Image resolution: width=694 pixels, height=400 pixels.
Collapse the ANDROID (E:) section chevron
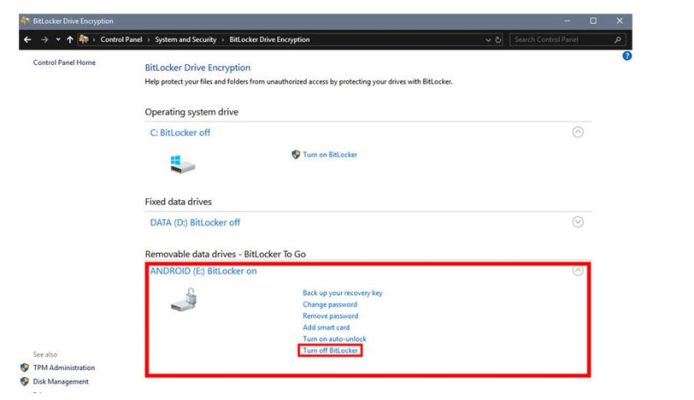point(578,270)
